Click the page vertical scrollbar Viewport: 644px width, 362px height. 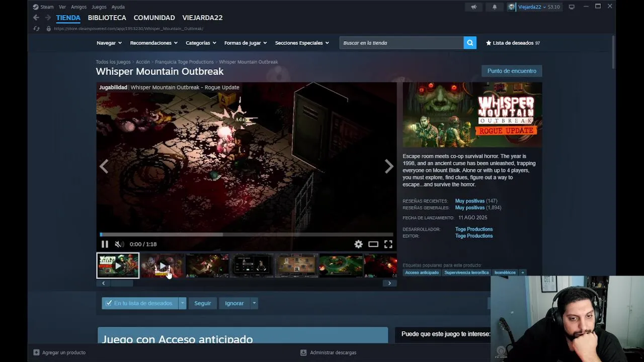(613, 52)
